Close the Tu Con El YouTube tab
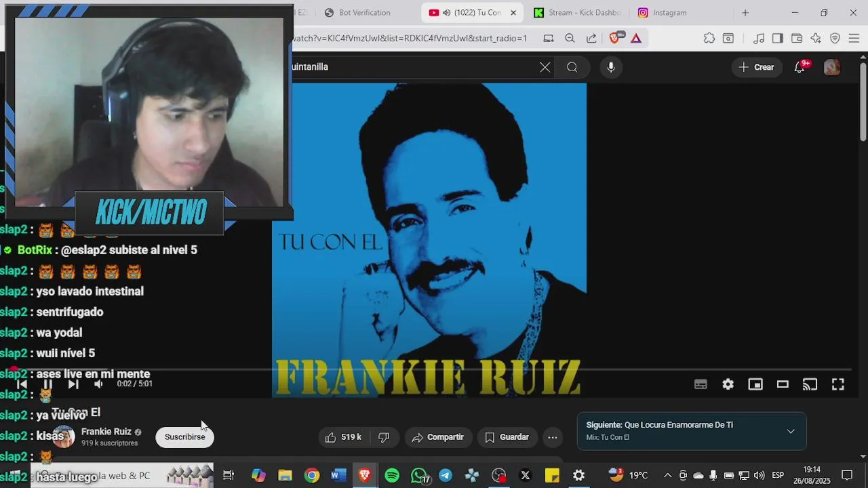This screenshot has height=488, width=868. [513, 13]
